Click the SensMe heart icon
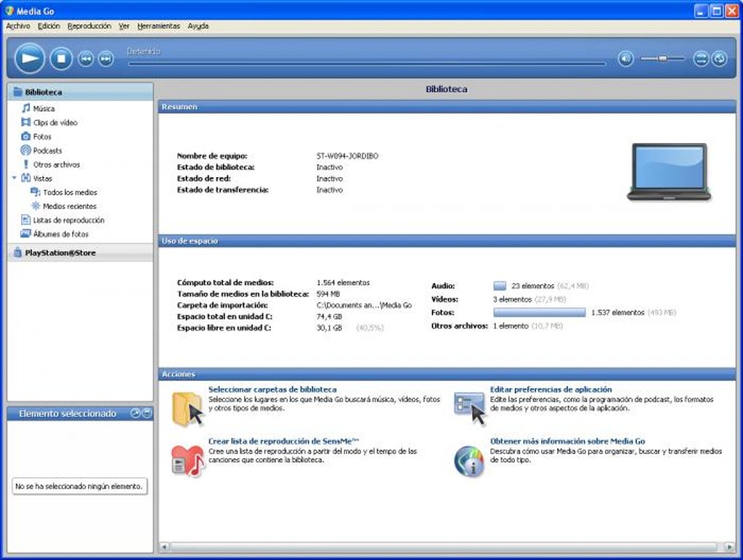This screenshot has width=743, height=560. pyautogui.click(x=188, y=460)
